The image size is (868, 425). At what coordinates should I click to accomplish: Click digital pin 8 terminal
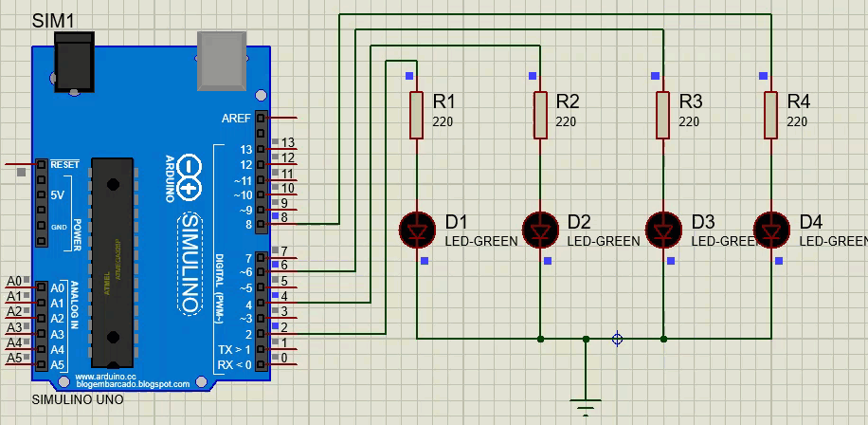pos(262,225)
